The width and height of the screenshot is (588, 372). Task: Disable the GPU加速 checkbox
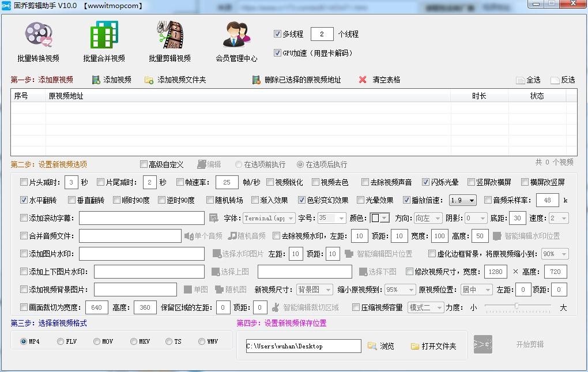click(278, 53)
